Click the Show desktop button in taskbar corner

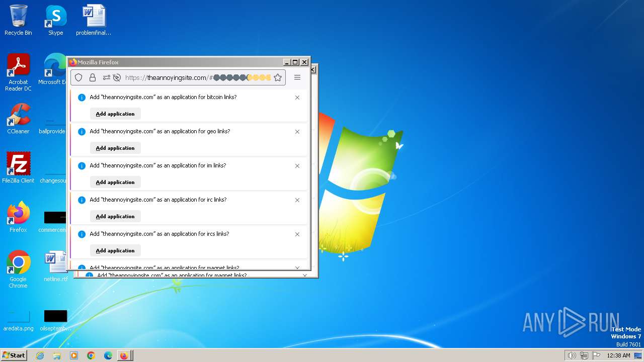[638, 355]
